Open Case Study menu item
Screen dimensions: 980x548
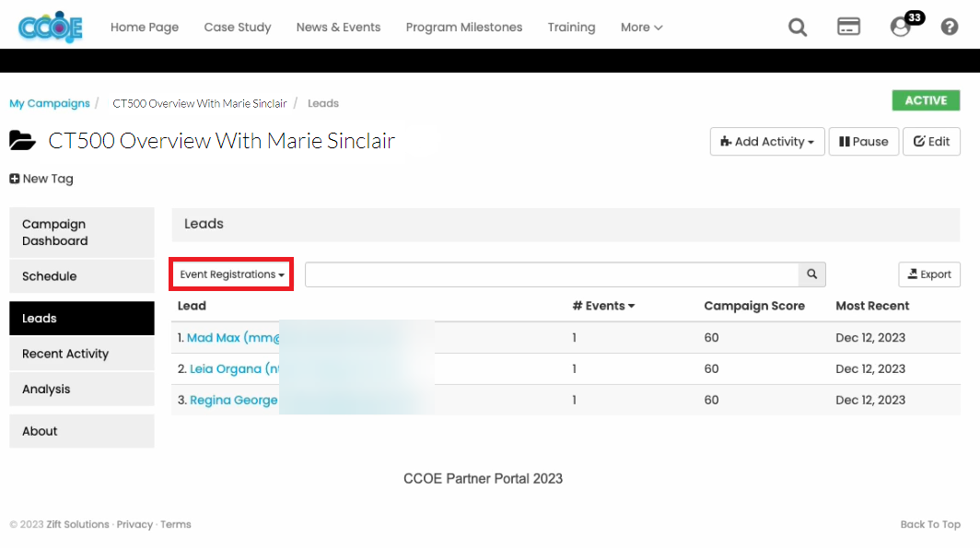pos(238,27)
